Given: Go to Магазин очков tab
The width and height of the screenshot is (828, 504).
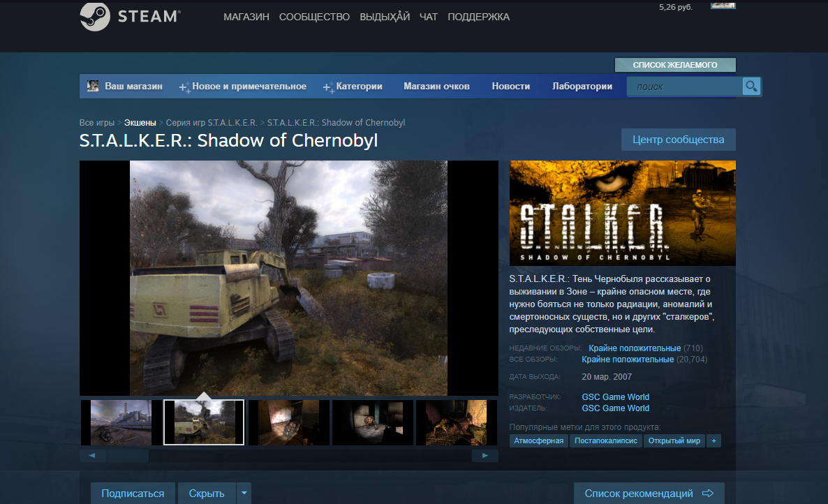Looking at the screenshot, I should (437, 86).
